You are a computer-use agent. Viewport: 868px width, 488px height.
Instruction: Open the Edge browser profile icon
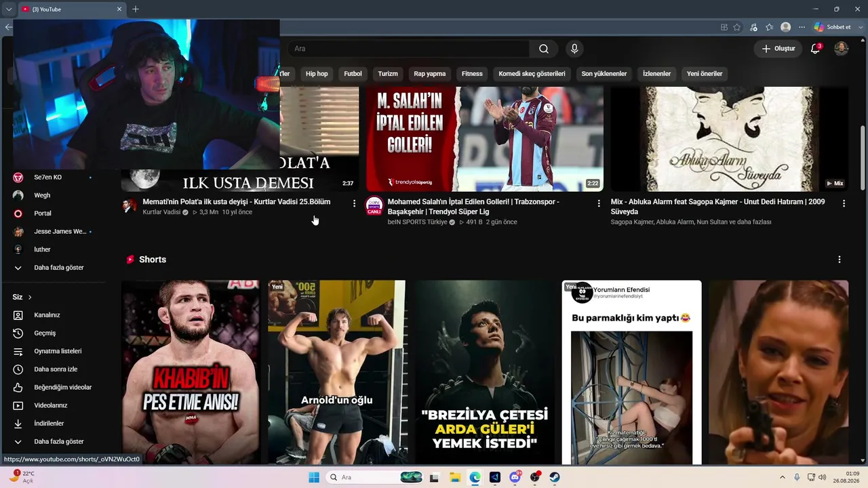(785, 27)
